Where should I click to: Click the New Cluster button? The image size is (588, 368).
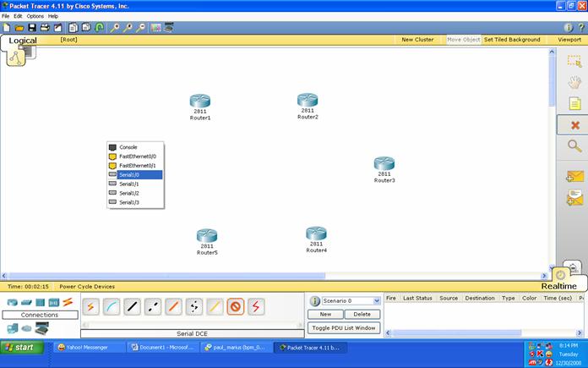click(417, 40)
